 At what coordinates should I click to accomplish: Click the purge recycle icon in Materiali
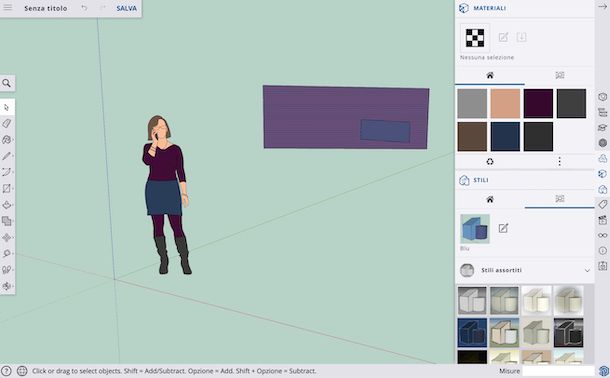point(490,161)
